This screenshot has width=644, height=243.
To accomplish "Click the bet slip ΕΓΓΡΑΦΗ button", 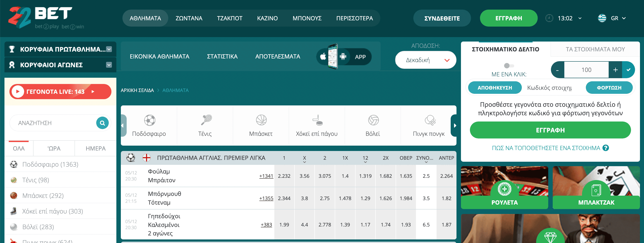I will pyautogui.click(x=550, y=130).
